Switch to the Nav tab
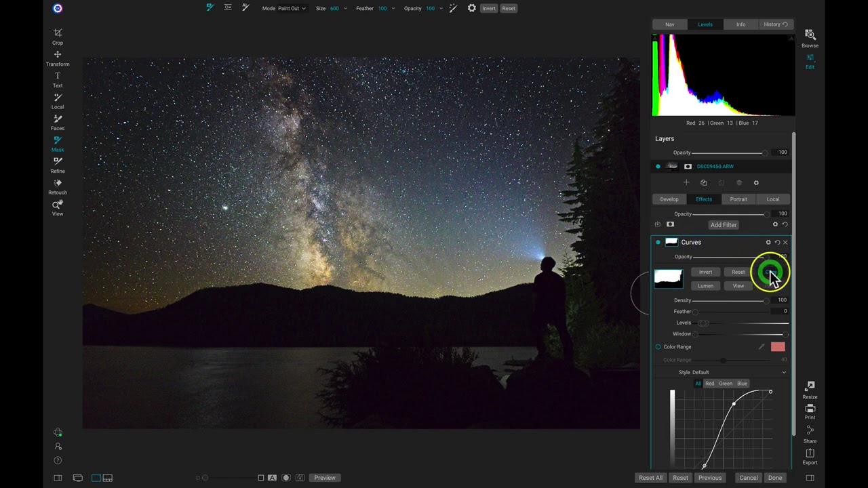This screenshot has width=868, height=488. point(669,24)
